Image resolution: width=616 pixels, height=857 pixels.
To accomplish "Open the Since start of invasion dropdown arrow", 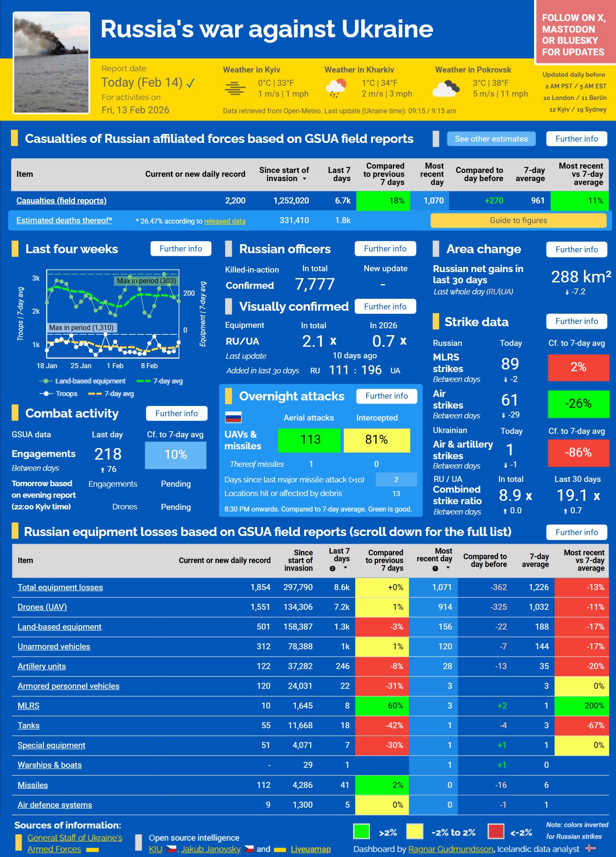I will point(305,179).
